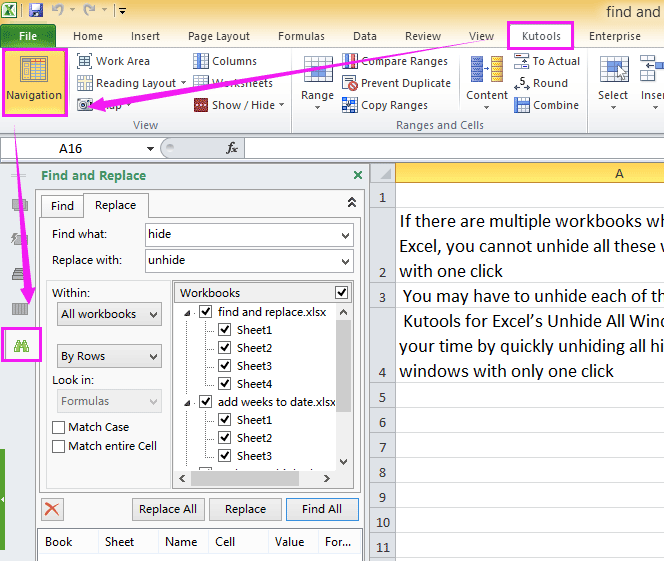Click the Redo icon
Image resolution: width=664 pixels, height=561 pixels.
(x=89, y=10)
